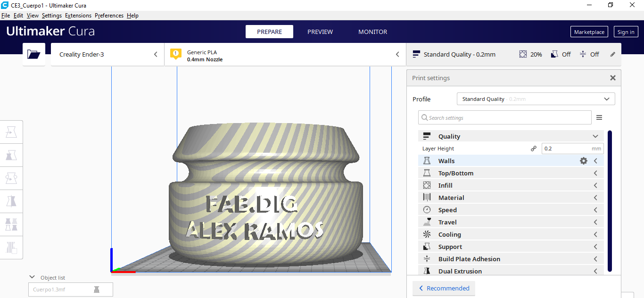Click the Layer Height link chain icon
The image size is (644, 298).
534,149
